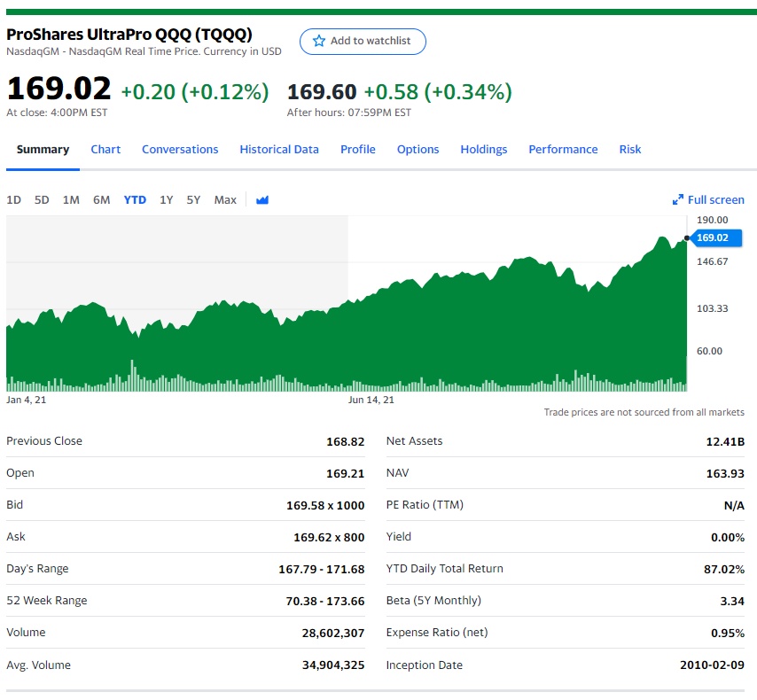Image resolution: width=757 pixels, height=700 pixels.
Task: Open the Holdings tab
Action: [484, 150]
